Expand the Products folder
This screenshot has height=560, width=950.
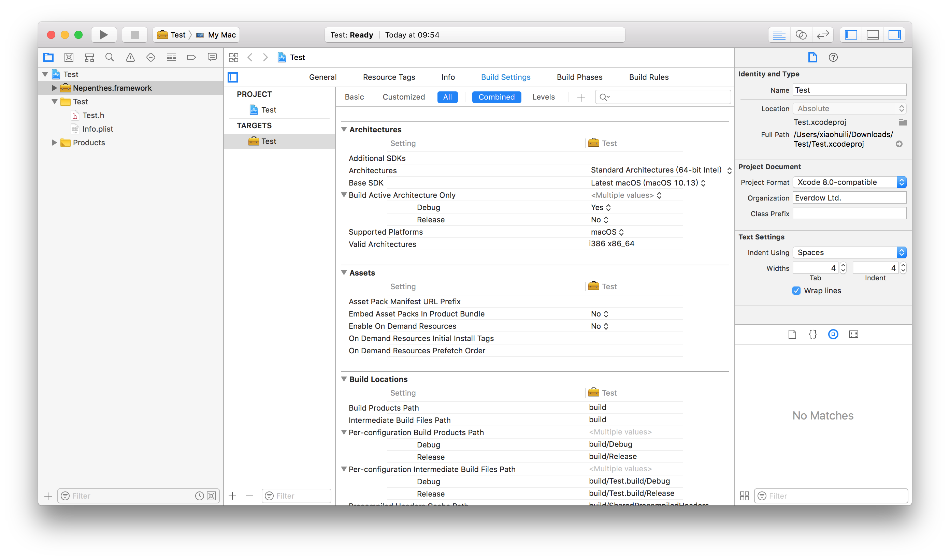point(54,143)
